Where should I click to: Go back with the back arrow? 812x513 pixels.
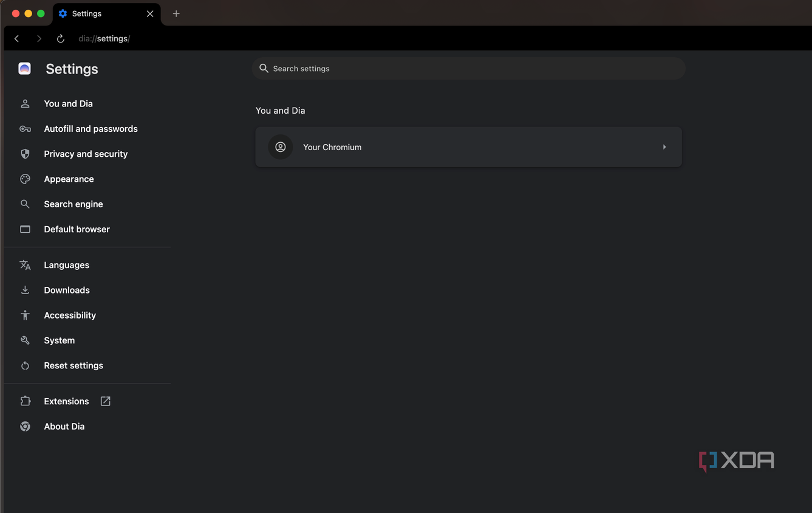pyautogui.click(x=17, y=39)
